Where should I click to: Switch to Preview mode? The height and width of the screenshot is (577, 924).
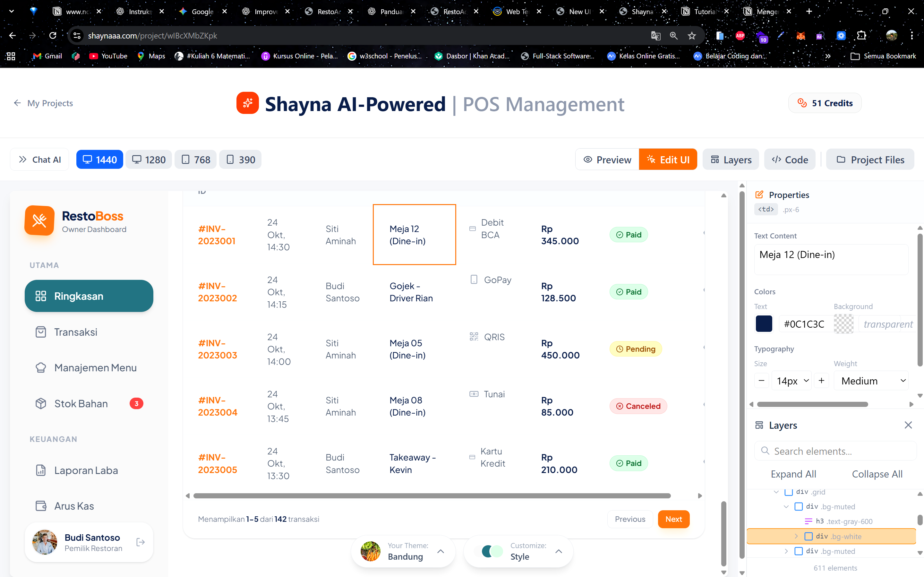[x=607, y=159]
